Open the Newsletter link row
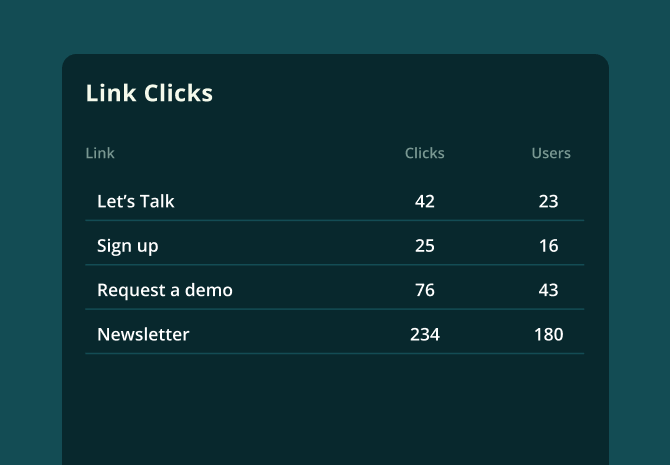The image size is (670, 465). click(x=335, y=334)
